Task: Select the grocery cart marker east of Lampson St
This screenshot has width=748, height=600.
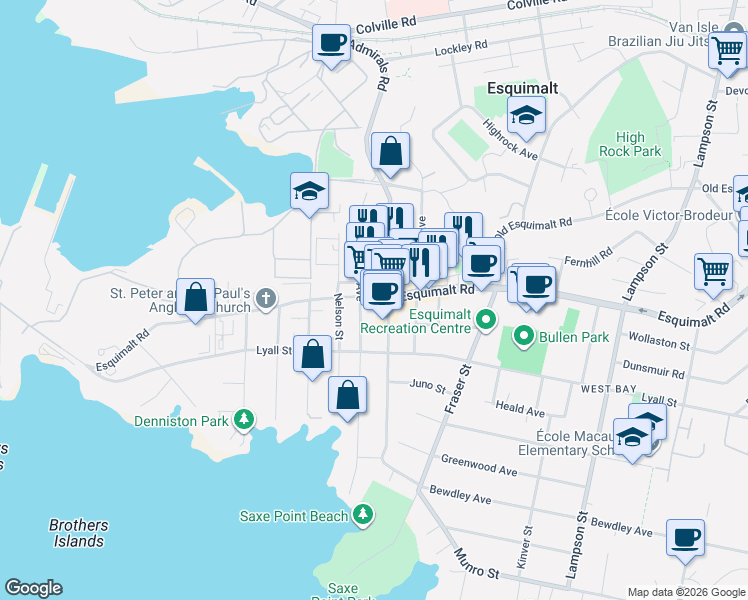Action: 714,273
